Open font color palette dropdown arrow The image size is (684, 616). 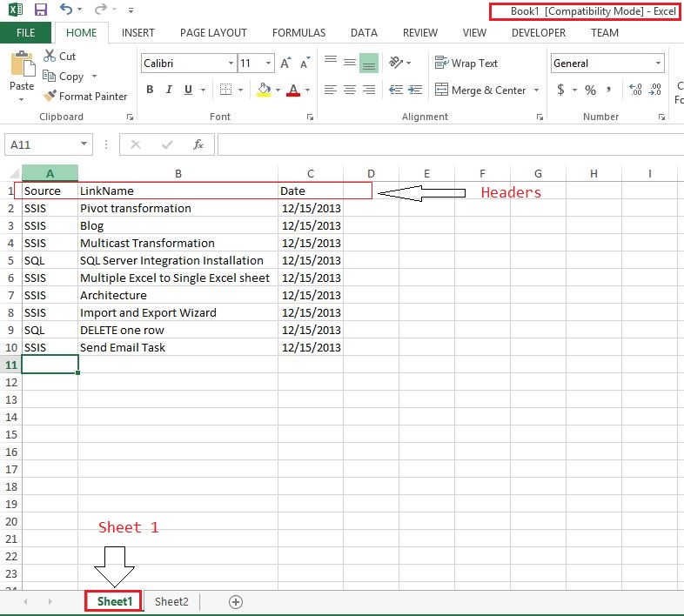pos(307,90)
